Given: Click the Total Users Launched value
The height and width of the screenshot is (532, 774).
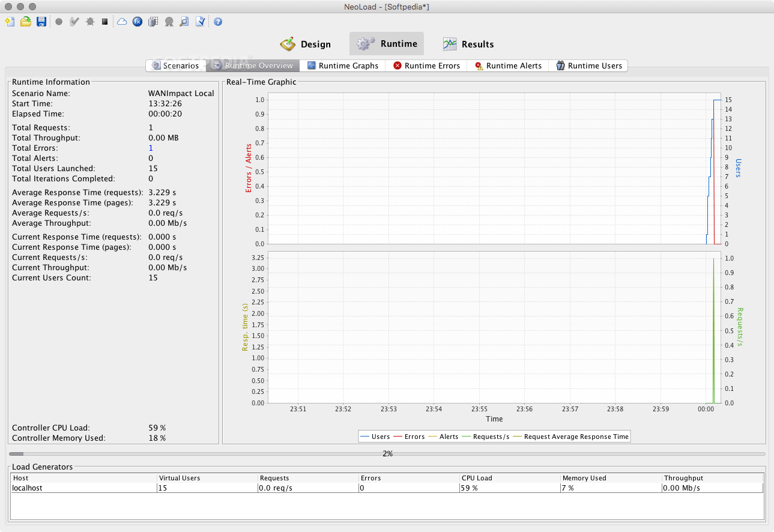Looking at the screenshot, I should coord(153,168).
